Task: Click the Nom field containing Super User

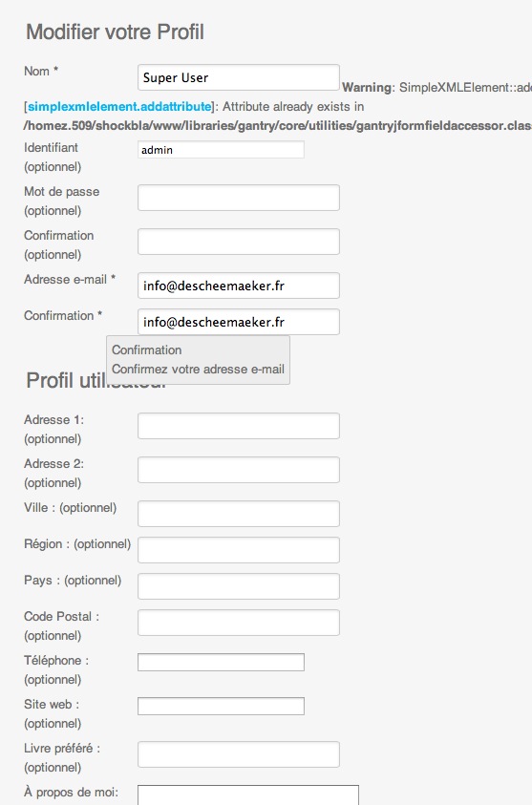Action: tap(238, 77)
